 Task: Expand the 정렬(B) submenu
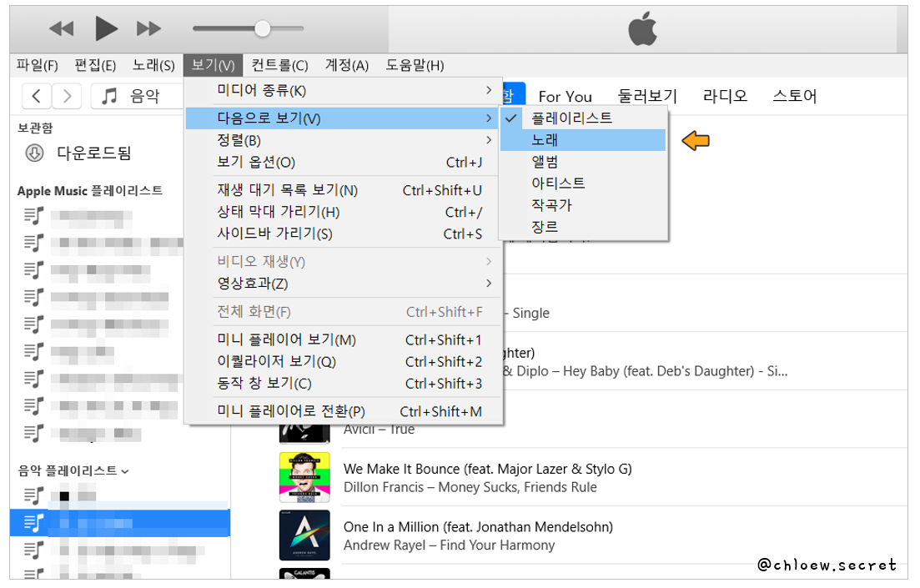(344, 140)
